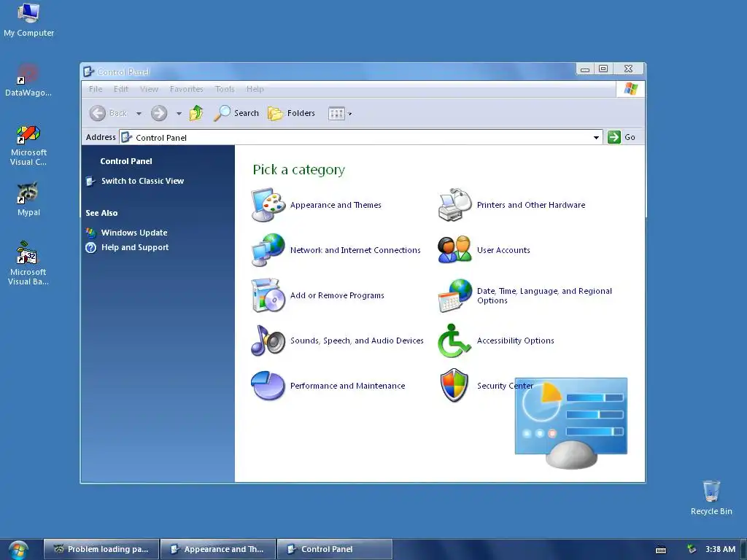Screen dimensions: 747x560
Task: Open Windows Update link in See Also
Action: pos(134,233)
